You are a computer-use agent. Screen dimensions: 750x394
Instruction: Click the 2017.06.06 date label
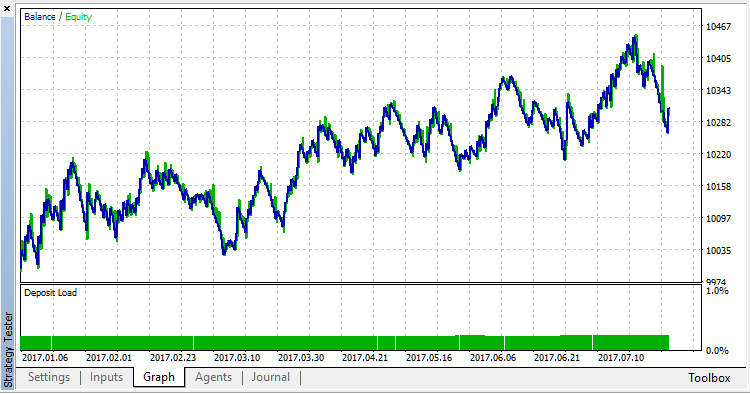coord(493,358)
